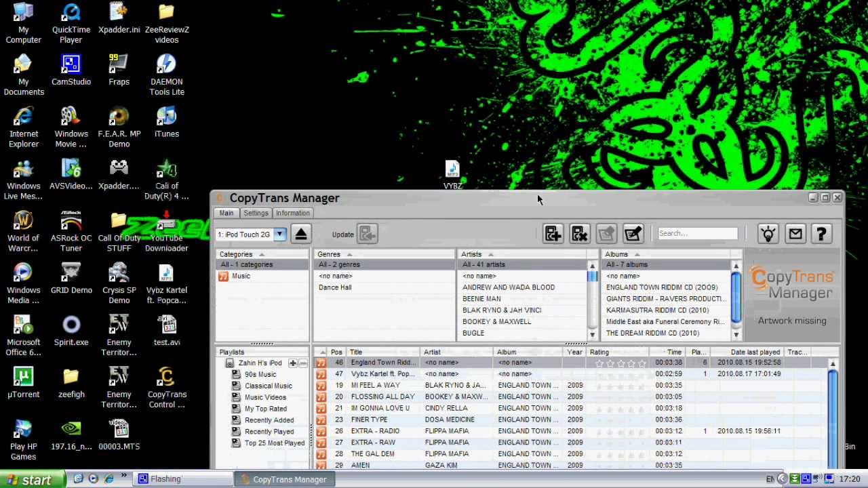Open the DAEMON Tools Lite desktop icon
868x488 pixels.
coord(166,75)
